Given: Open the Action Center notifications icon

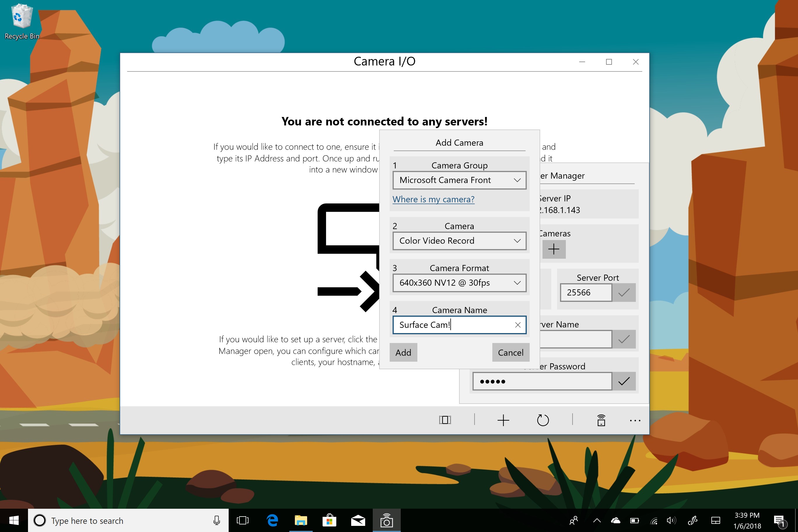Looking at the screenshot, I should (x=779, y=520).
